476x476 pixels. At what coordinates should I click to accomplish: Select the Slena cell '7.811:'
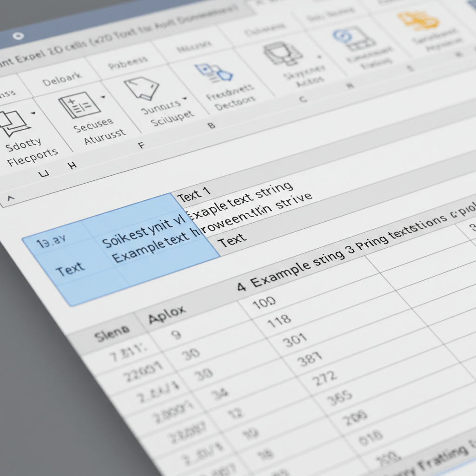[128, 351]
